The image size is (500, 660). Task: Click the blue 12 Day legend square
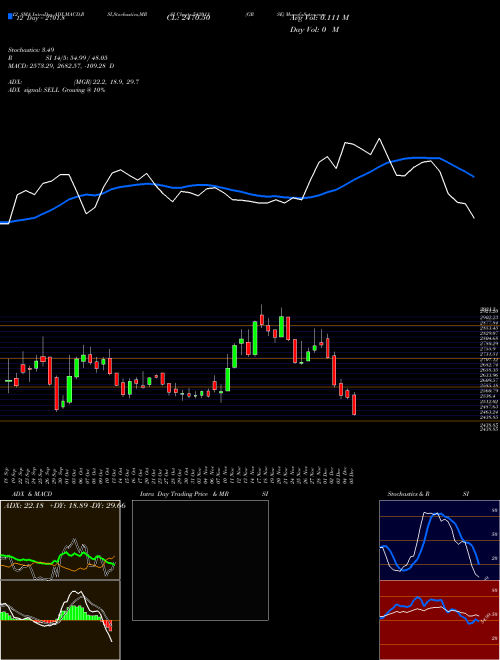10,16
